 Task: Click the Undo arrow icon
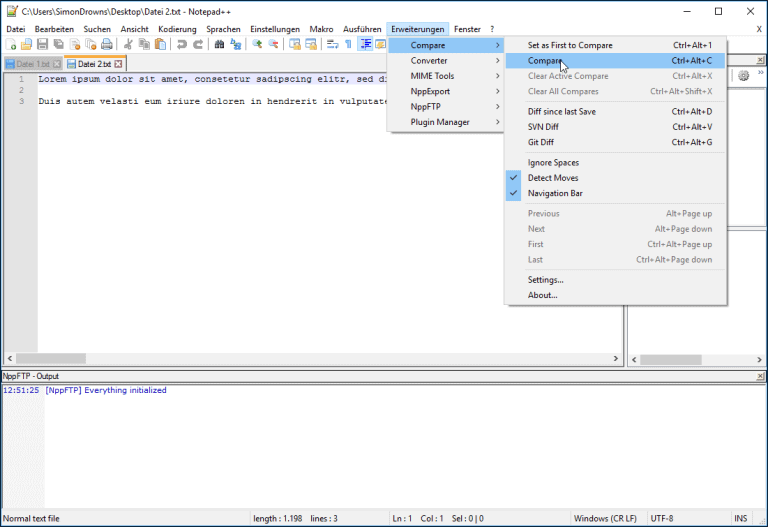pos(182,45)
